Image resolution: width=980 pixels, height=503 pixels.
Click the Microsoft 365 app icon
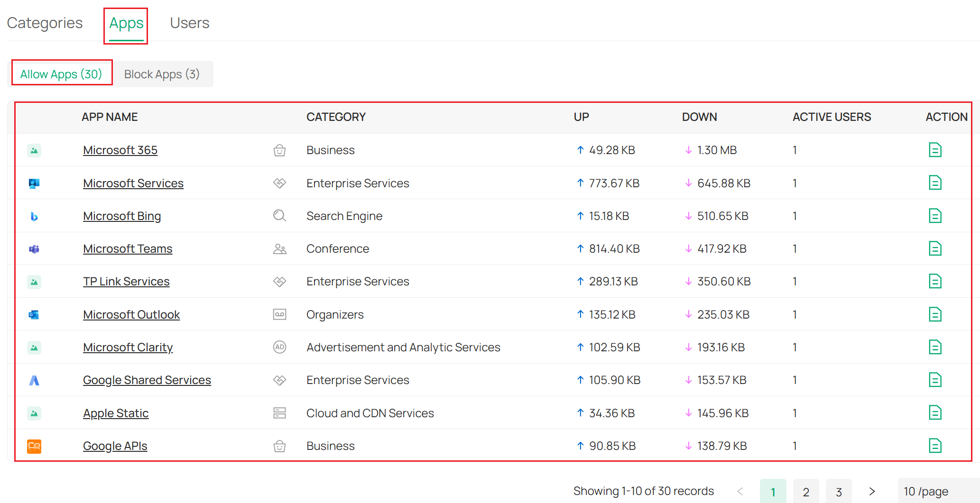34,150
